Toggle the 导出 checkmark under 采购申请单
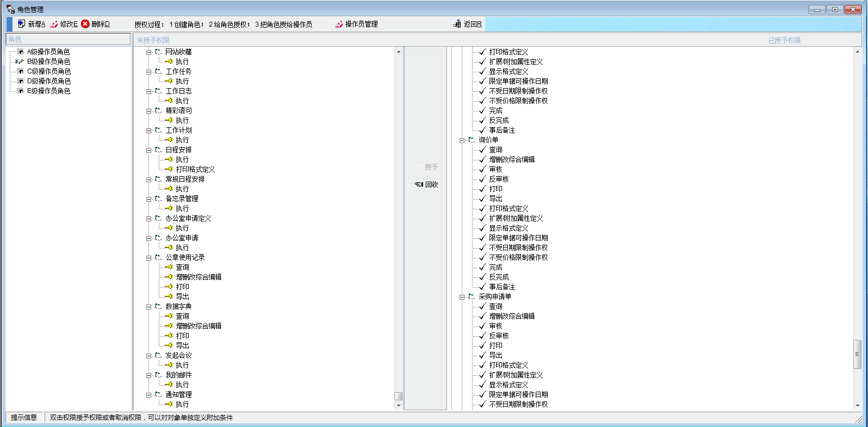The image size is (868, 427). (482, 355)
